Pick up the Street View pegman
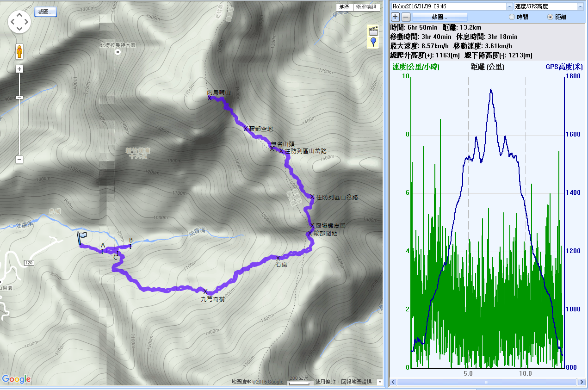Viewport: 588px width, 390px height. pos(19,51)
